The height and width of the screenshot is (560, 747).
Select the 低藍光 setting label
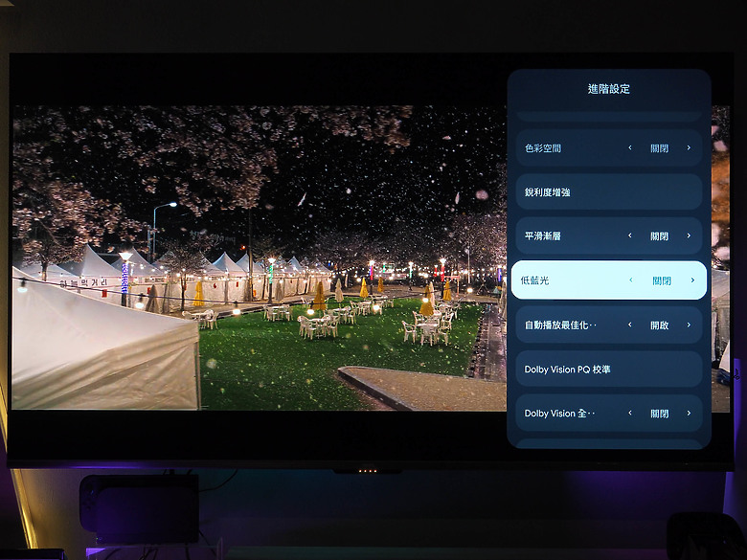point(534,280)
